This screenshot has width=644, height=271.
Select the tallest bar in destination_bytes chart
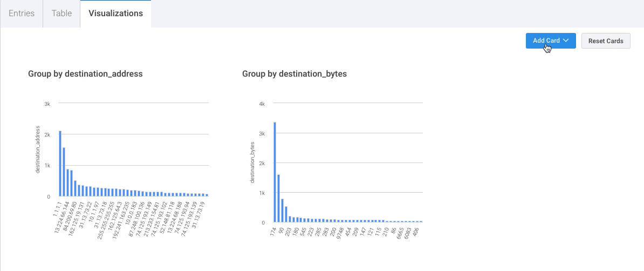click(x=275, y=172)
